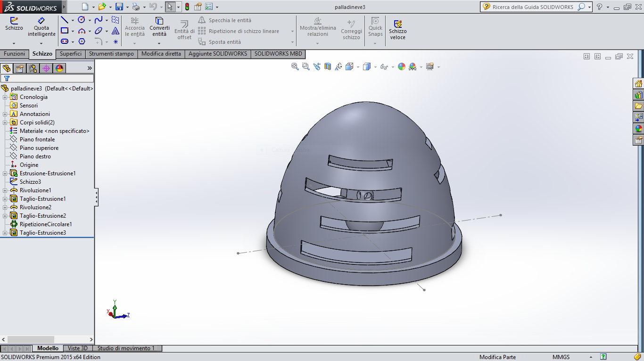Select Schizzo3 in the feature tree
The width and height of the screenshot is (644, 361).
(x=30, y=182)
